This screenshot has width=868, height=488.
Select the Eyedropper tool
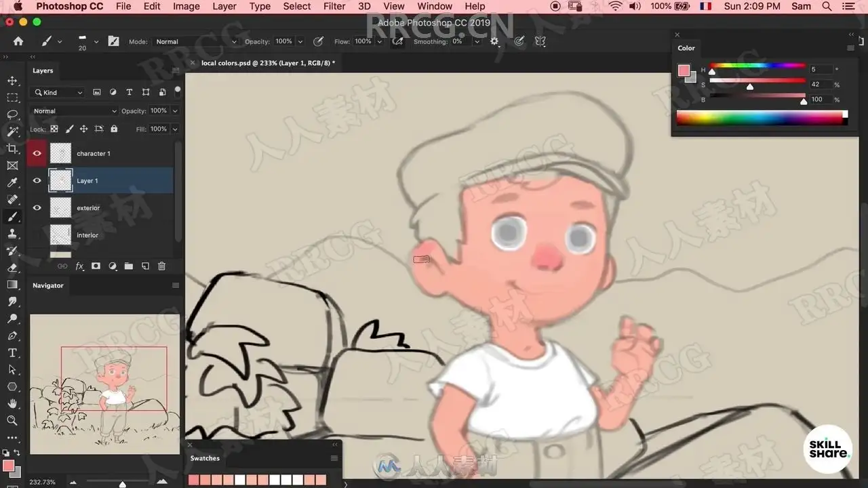[12, 182]
